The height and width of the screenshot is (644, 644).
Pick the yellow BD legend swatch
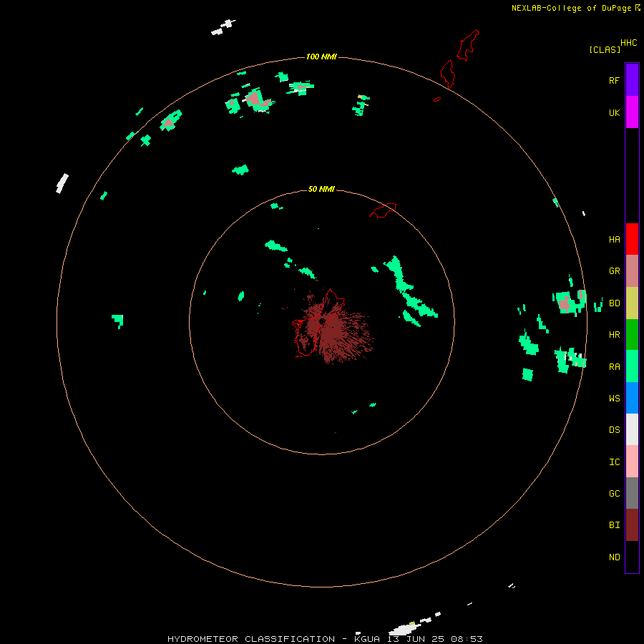click(632, 303)
